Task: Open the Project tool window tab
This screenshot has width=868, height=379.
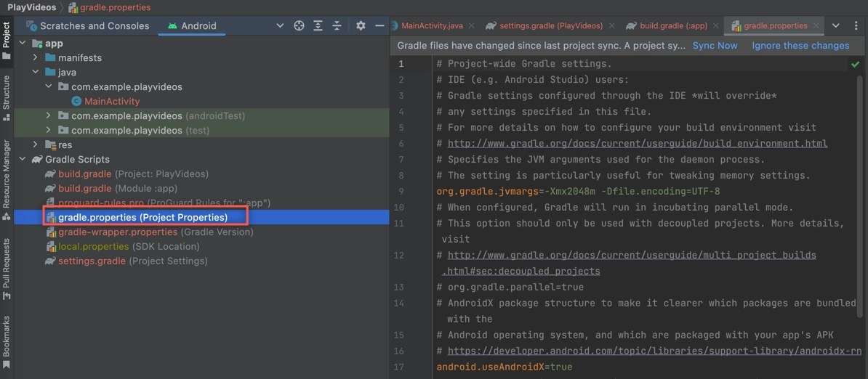Action: pyautogui.click(x=7, y=41)
